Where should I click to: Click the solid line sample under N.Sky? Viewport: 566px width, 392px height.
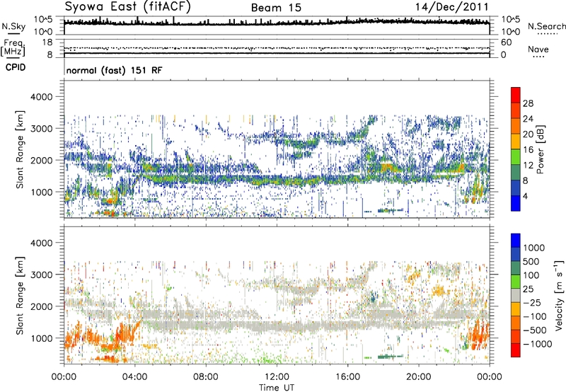click(x=13, y=33)
